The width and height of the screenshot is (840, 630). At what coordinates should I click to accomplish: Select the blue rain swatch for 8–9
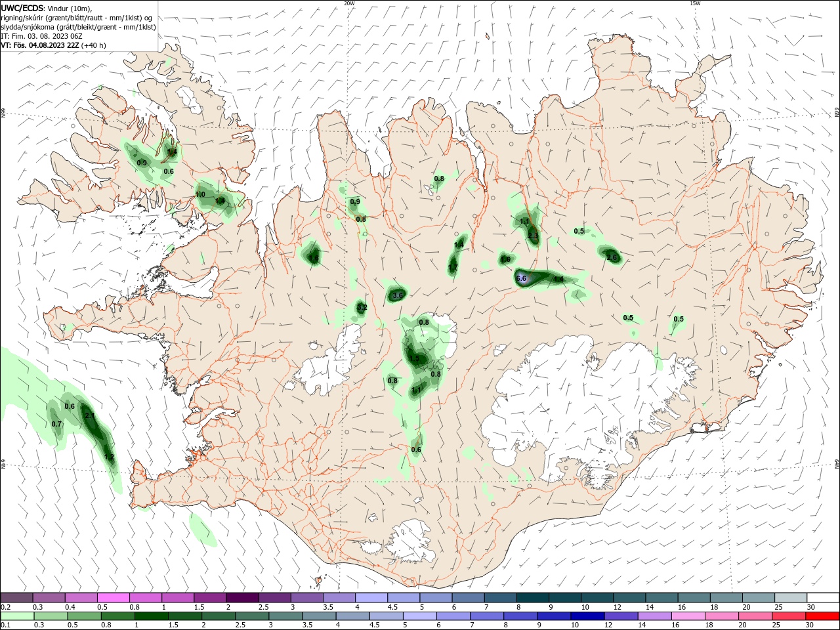pos(520,616)
